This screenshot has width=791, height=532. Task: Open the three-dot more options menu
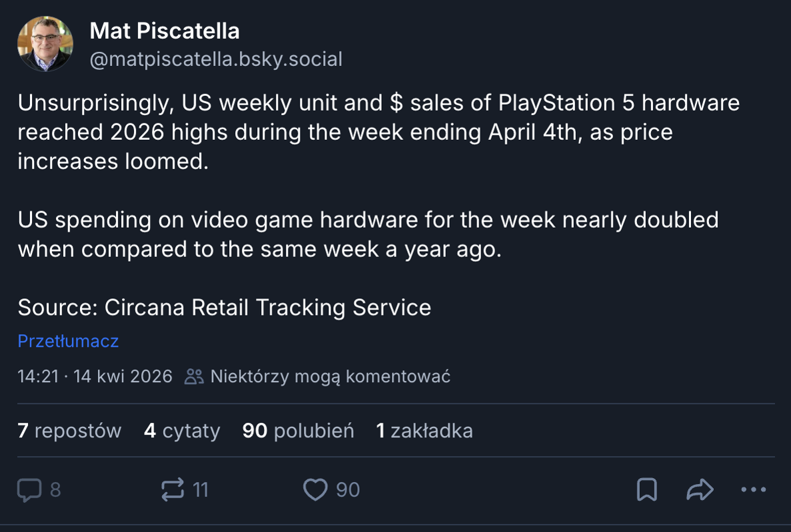tap(754, 490)
